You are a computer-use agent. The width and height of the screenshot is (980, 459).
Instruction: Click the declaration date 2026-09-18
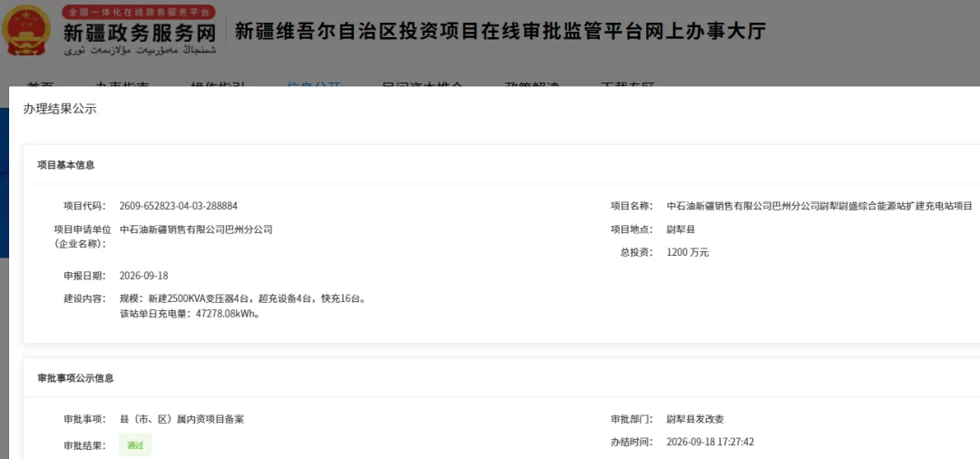(x=143, y=276)
